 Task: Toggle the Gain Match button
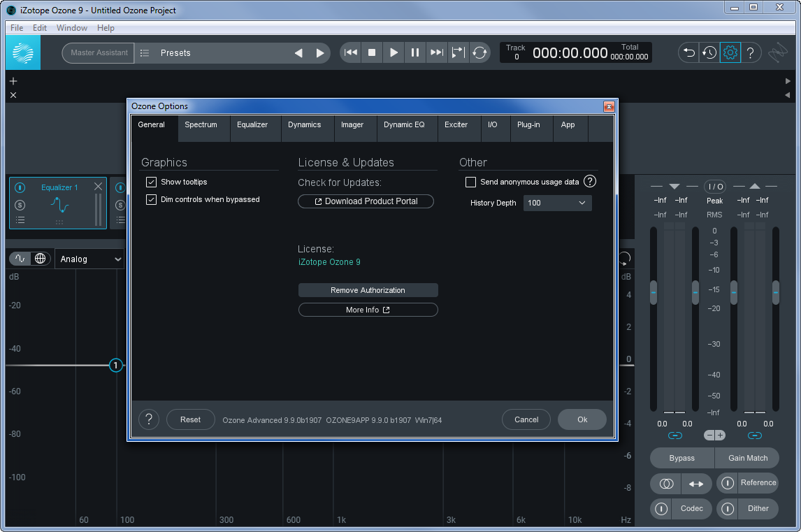point(747,458)
